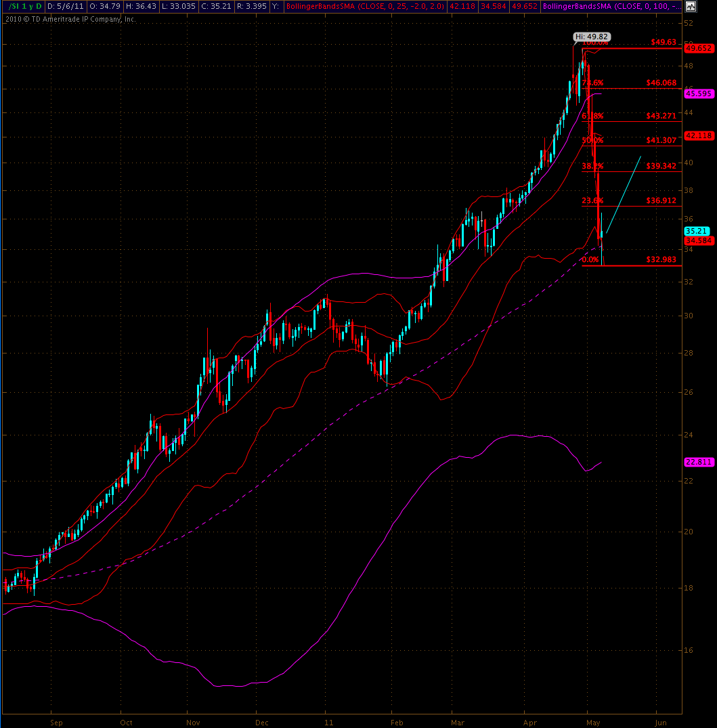
Task: Click the magenta 22.811 lower band tag
Action: coord(698,462)
